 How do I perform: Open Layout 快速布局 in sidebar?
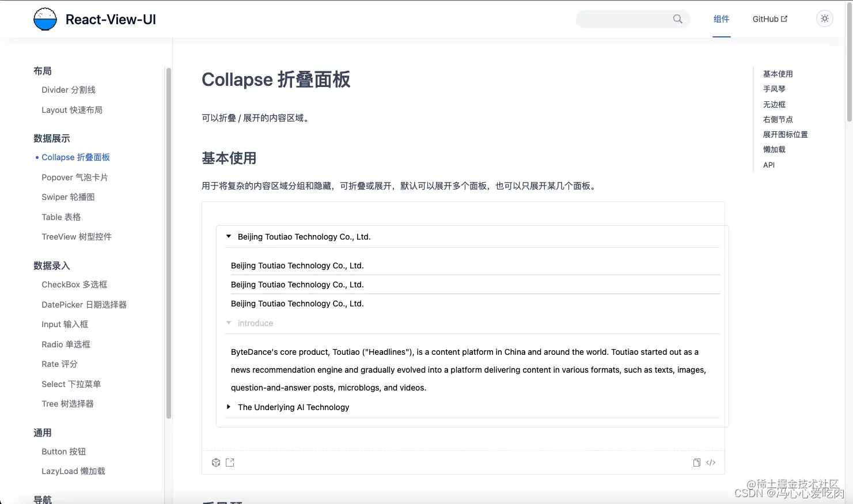pyautogui.click(x=72, y=110)
